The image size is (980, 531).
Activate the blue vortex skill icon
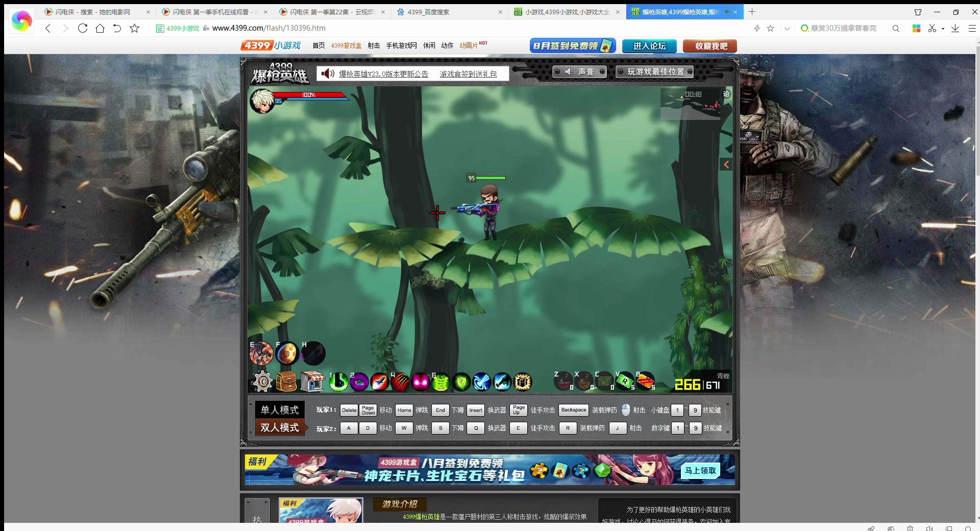482,382
